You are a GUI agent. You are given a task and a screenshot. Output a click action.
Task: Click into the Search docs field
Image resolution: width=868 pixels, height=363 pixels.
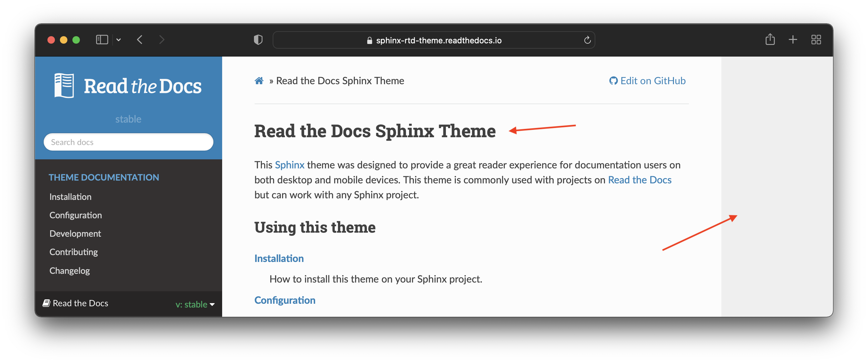(128, 142)
